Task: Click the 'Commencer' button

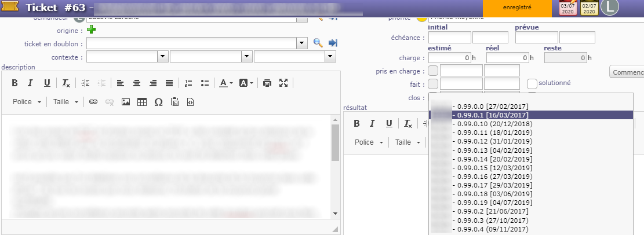Action: click(x=627, y=72)
